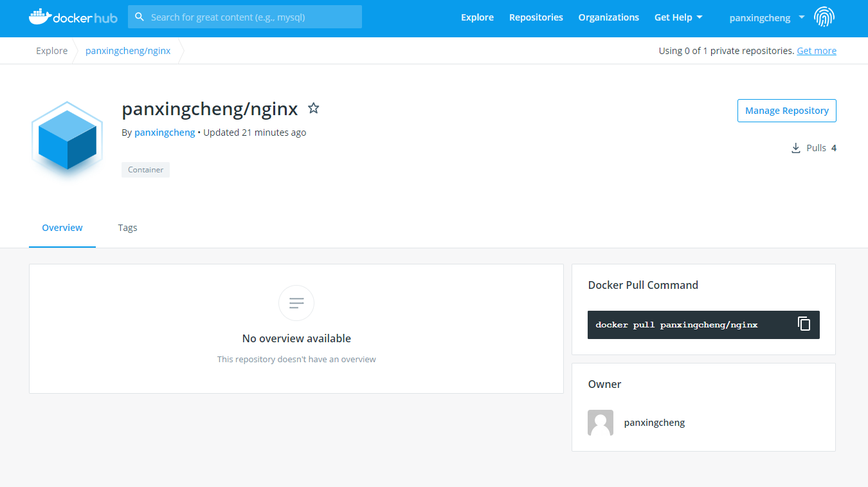
Task: Click the Explore breadcrumb
Action: [x=51, y=51]
